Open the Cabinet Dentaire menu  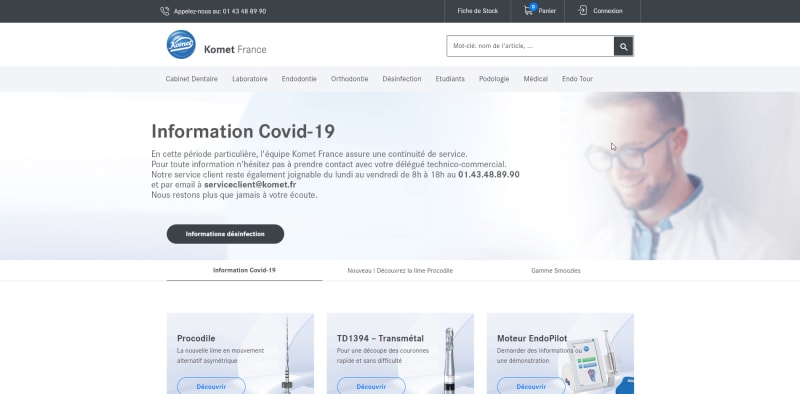pyautogui.click(x=191, y=79)
